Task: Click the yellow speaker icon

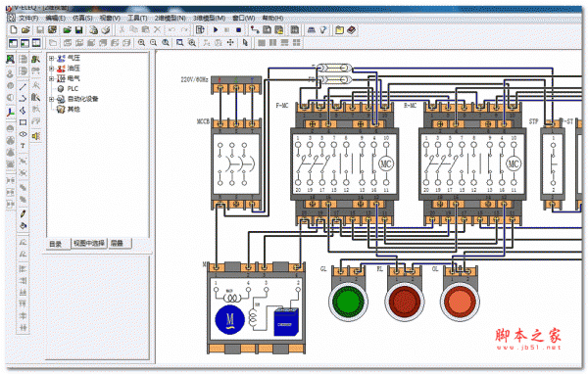Action: (x=35, y=136)
